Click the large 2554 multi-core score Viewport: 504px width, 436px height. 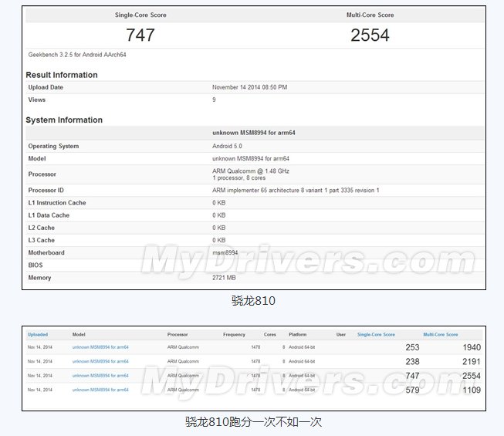coord(370,35)
